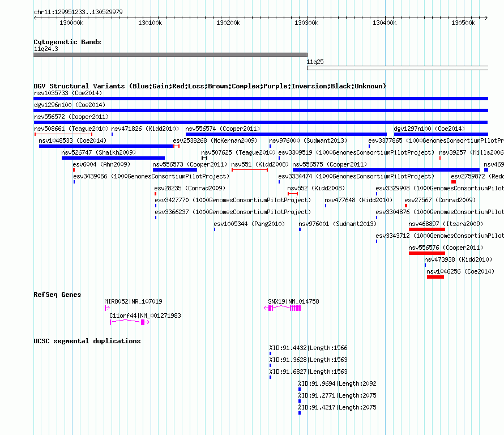The height and width of the screenshot is (435, 504).
Task: Open esv3366237 1000Genomes variant label
Action: point(233,212)
